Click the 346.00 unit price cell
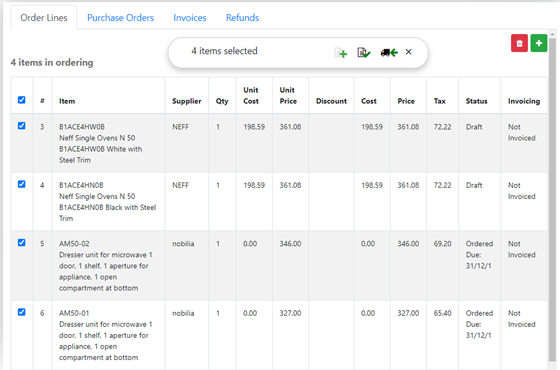Viewport: 560px width, 370px height. [x=290, y=244]
